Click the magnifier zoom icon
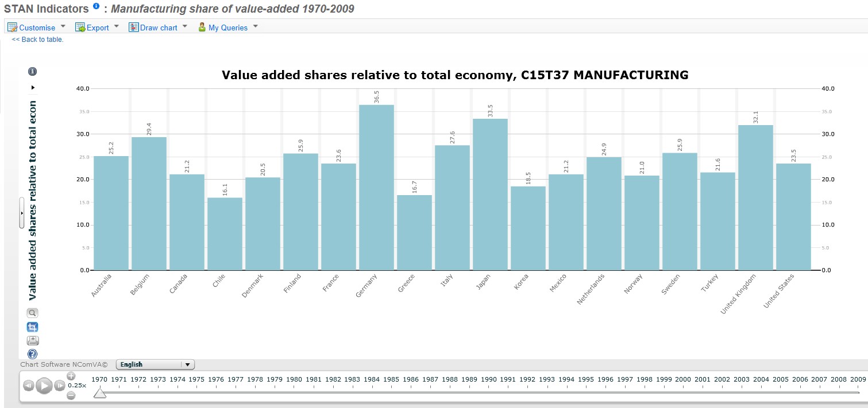The image size is (868, 408). (32, 313)
